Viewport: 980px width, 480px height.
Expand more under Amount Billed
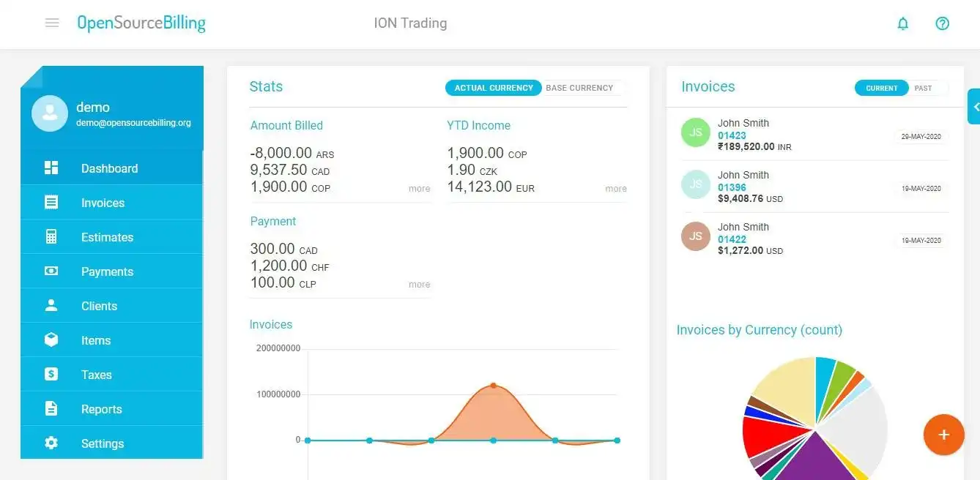[x=419, y=189]
